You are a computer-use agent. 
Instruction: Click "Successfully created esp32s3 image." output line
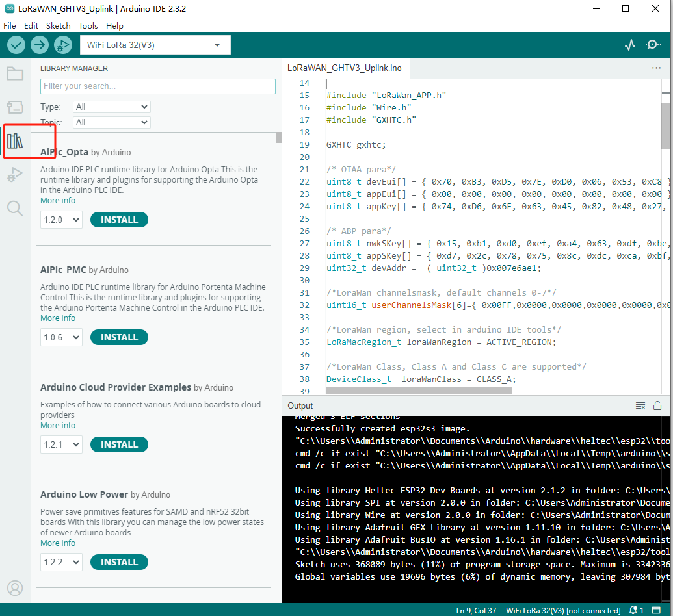pyautogui.click(x=382, y=429)
